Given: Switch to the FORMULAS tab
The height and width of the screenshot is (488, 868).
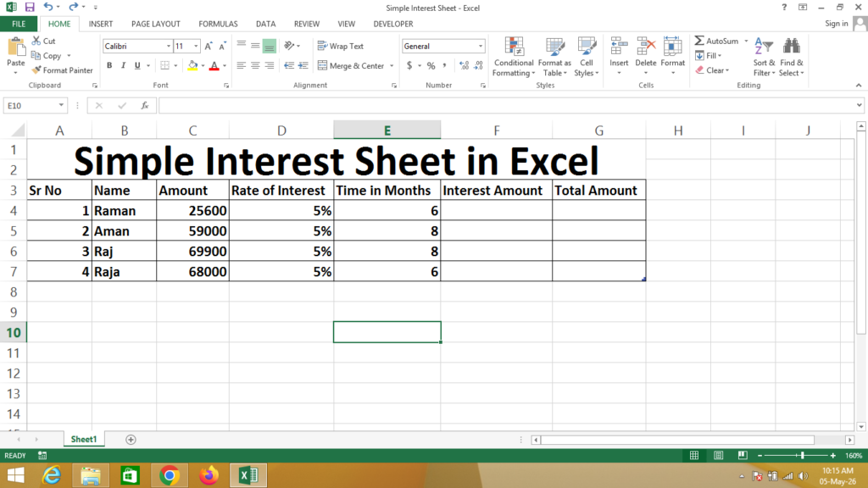Looking at the screenshot, I should tap(218, 24).
